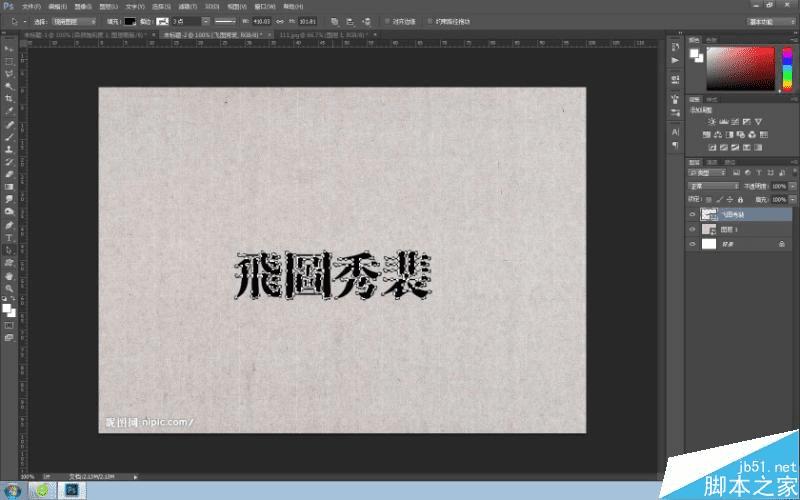Hide the 背景 layer
The height and width of the screenshot is (500, 800).
tap(692, 244)
